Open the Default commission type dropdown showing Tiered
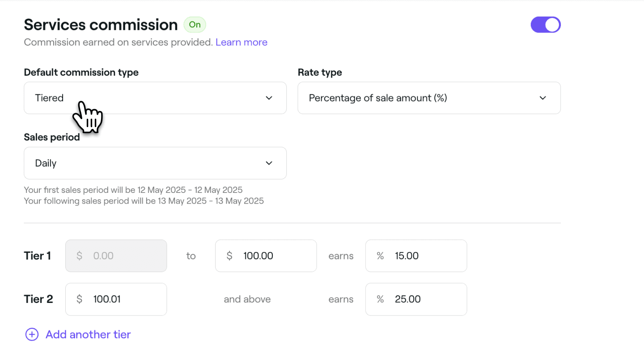The height and width of the screenshot is (358, 644). (x=155, y=98)
